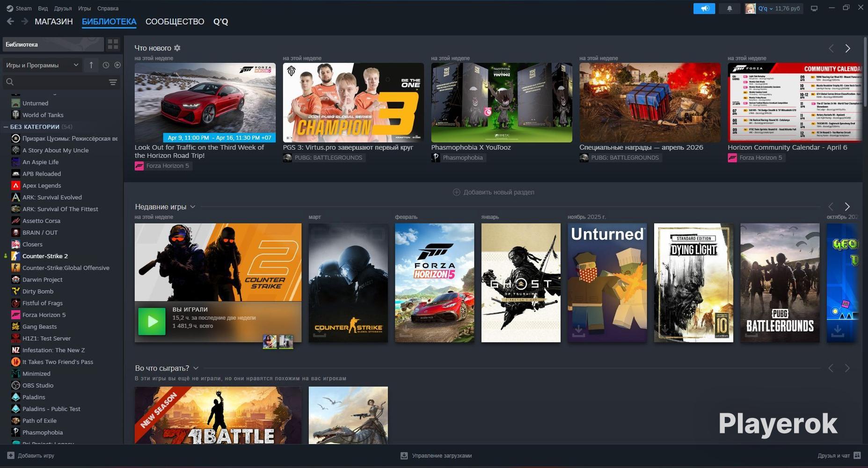Viewport: 868px width, 468px height.
Task: Open the Steam menu
Action: (x=23, y=8)
